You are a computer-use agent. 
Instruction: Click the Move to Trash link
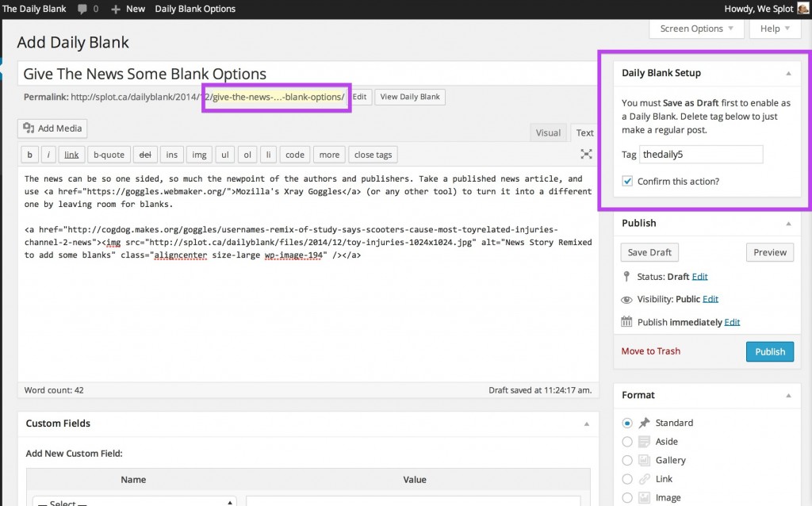coord(650,351)
